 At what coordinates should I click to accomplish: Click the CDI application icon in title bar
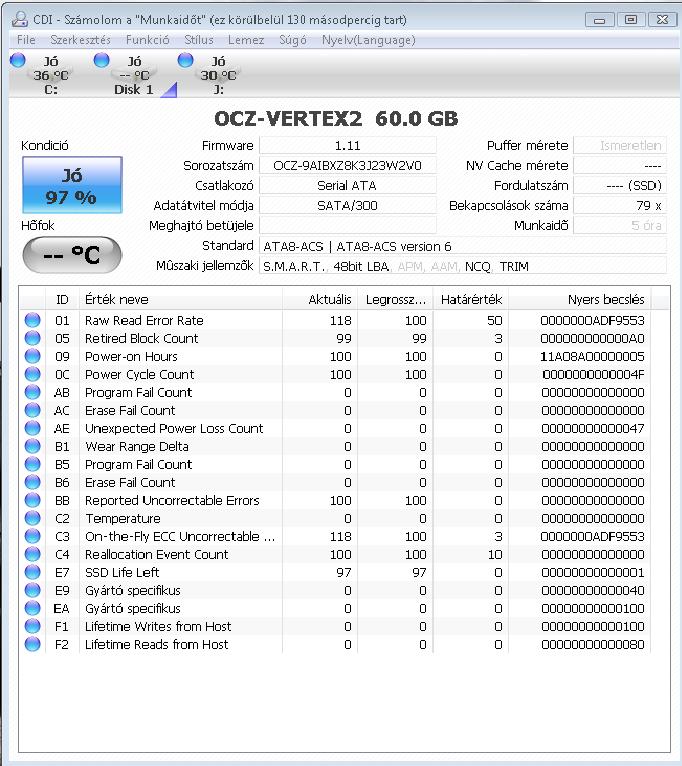(x=20, y=20)
